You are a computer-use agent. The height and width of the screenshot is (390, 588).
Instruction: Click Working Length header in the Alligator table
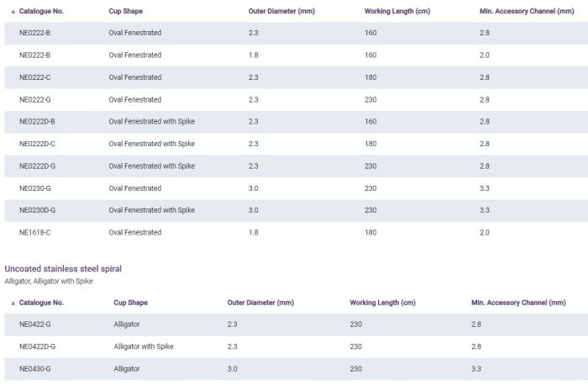382,303
